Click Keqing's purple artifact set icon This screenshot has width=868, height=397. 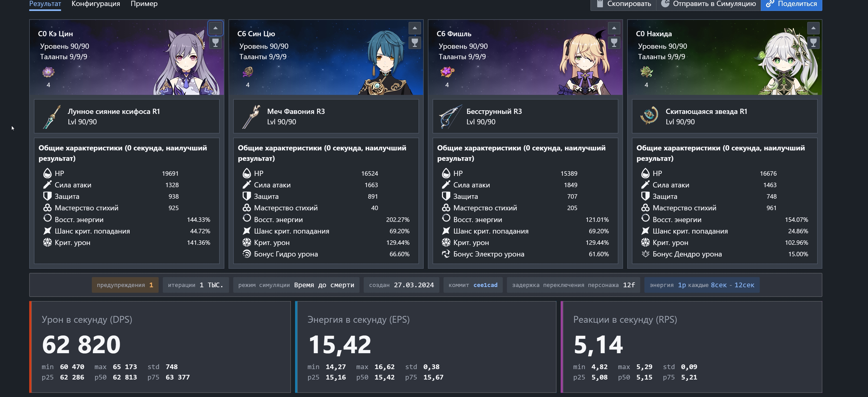[x=48, y=72]
